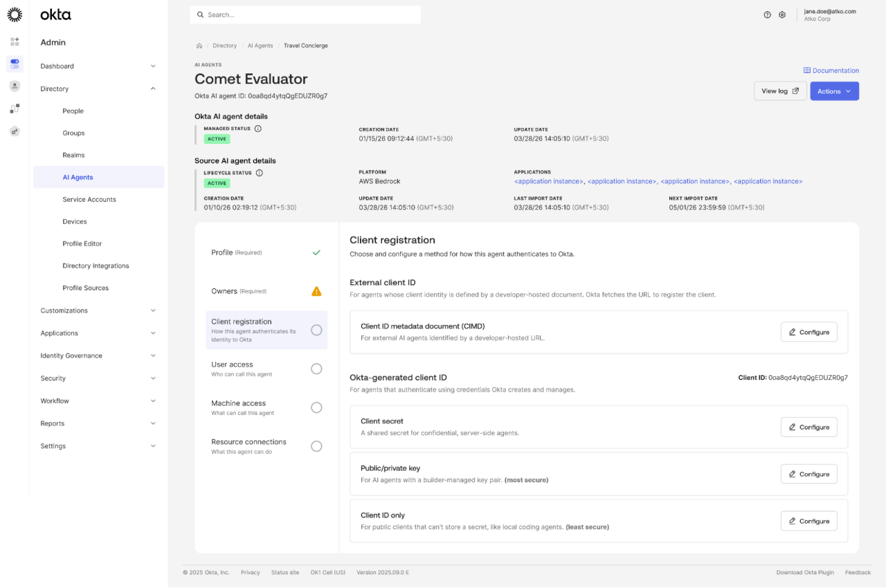The height and width of the screenshot is (588, 886).
Task: Open the Actions dropdown button
Action: tap(834, 91)
